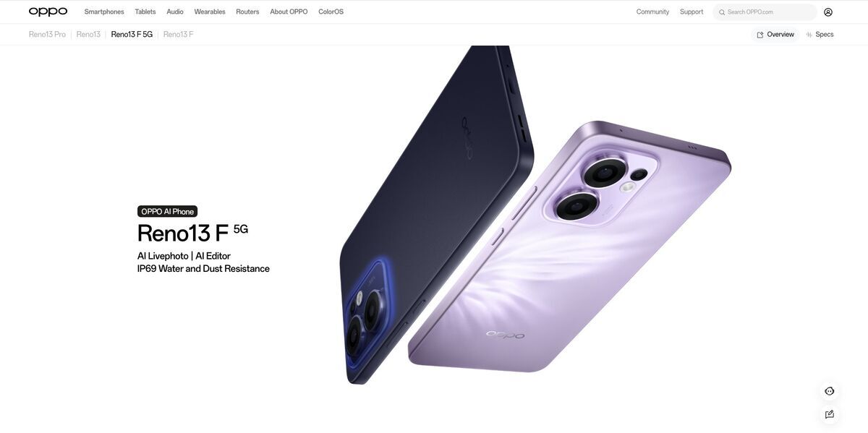Open the About OPPO menu
This screenshot has width=868, height=433.
click(289, 12)
